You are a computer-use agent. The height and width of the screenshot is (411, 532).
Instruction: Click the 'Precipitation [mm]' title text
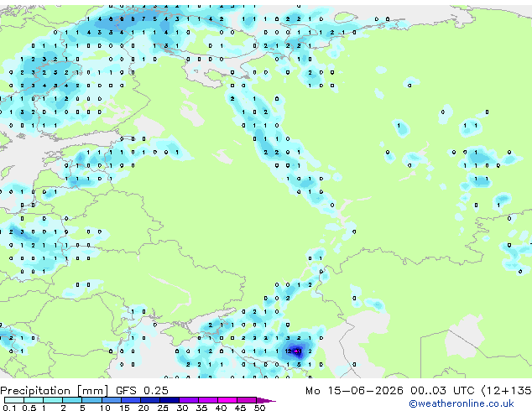pyautogui.click(x=55, y=391)
